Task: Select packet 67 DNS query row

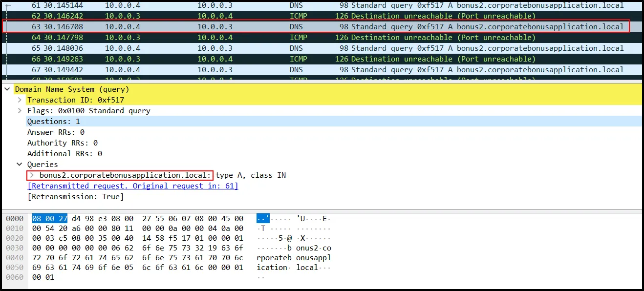Action: tap(313, 70)
